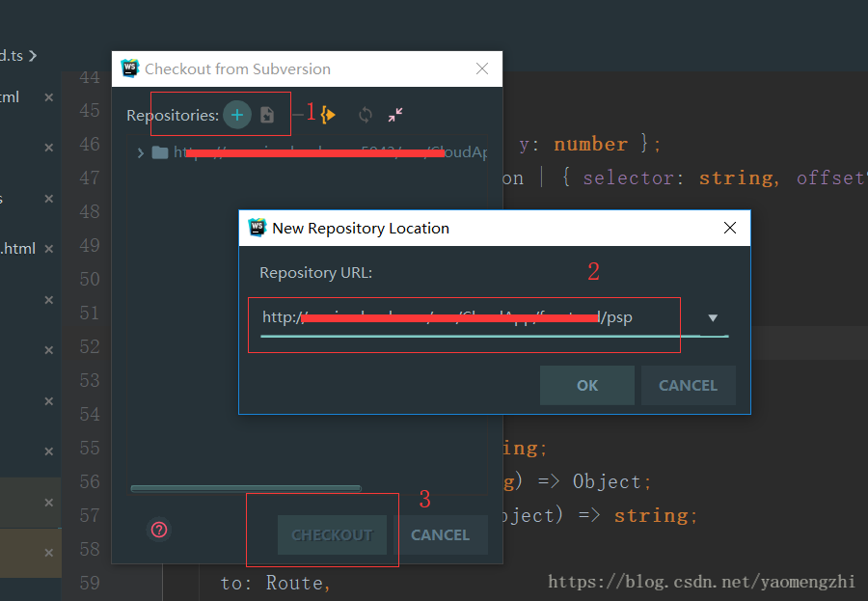Click line number 45 in the gutter
The image size is (868, 601).
(x=90, y=110)
